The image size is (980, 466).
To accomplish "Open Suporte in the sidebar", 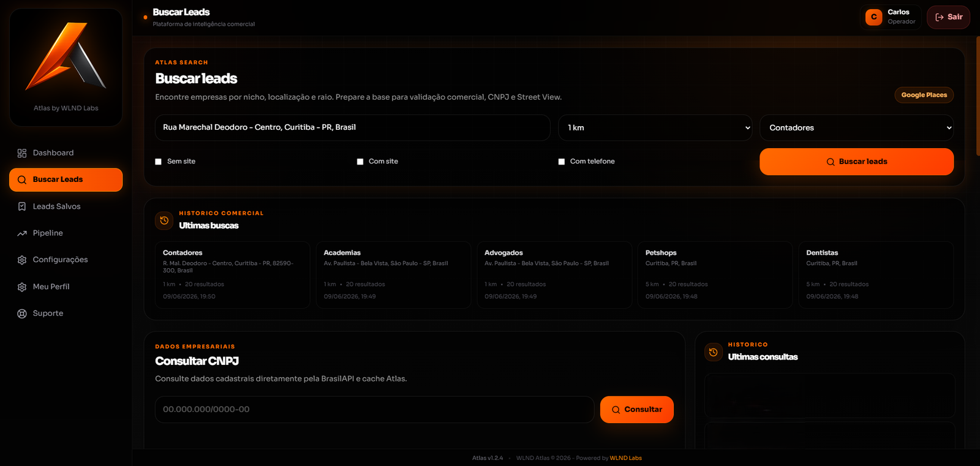I will click(x=66, y=314).
